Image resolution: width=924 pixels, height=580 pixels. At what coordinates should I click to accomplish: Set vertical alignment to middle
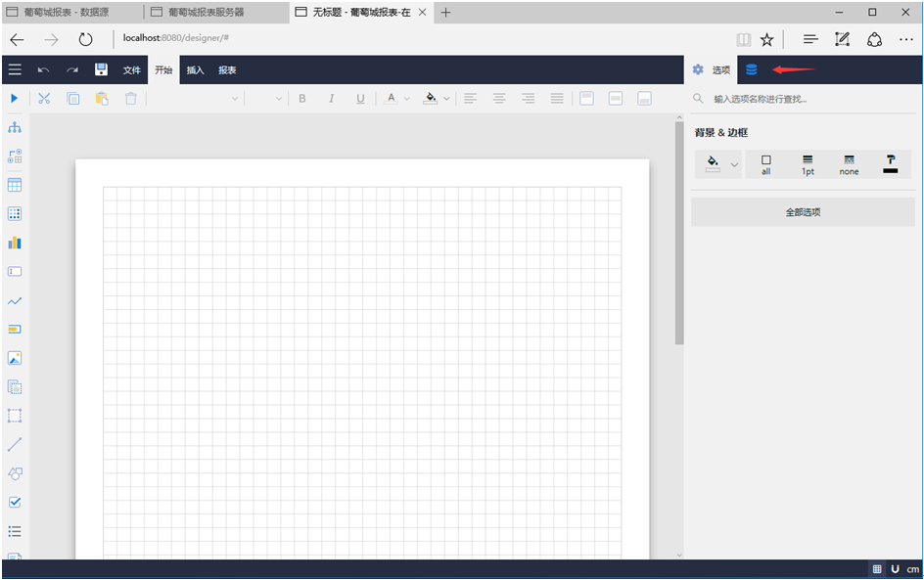(616, 99)
